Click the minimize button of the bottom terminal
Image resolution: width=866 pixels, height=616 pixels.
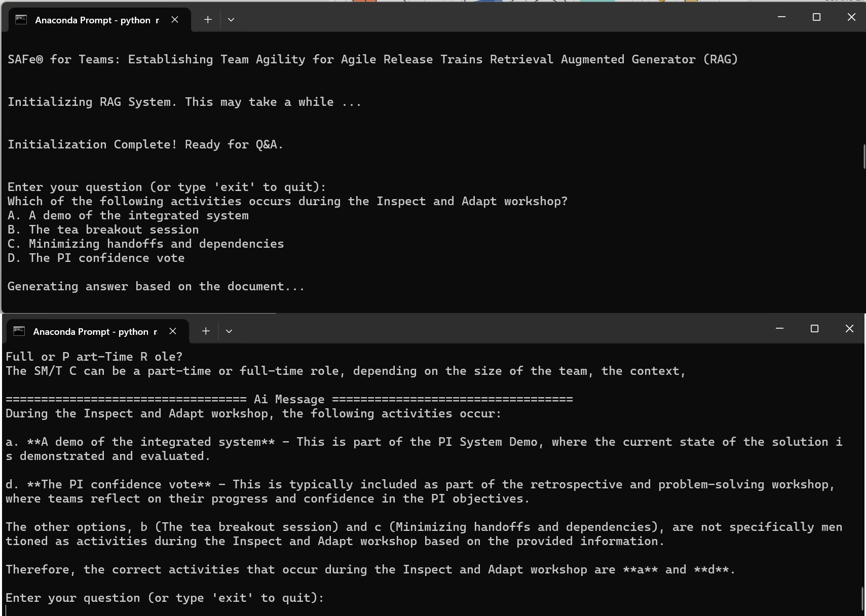[x=779, y=328]
